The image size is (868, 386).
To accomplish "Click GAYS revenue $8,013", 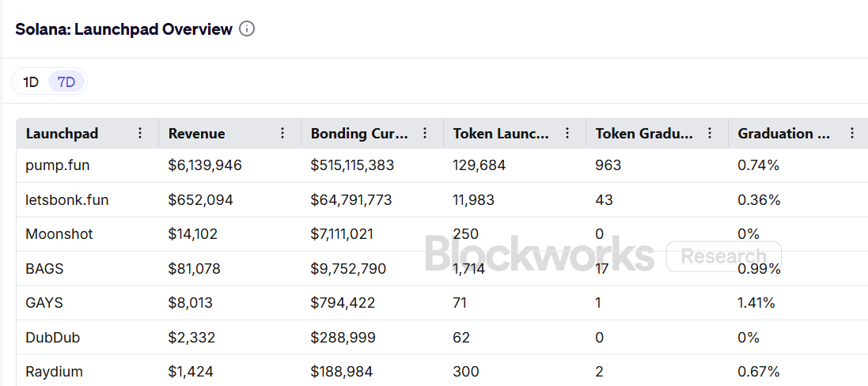I will 191,303.
